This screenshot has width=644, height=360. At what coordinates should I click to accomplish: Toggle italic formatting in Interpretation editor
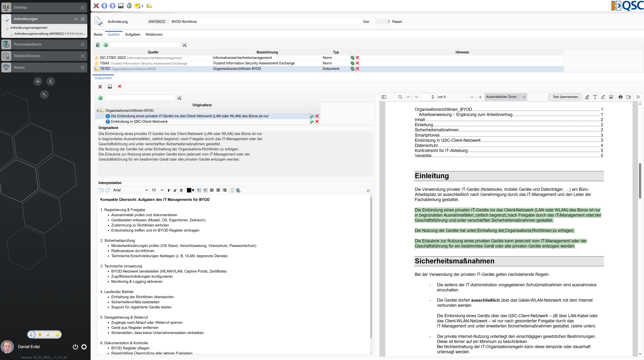(175, 190)
